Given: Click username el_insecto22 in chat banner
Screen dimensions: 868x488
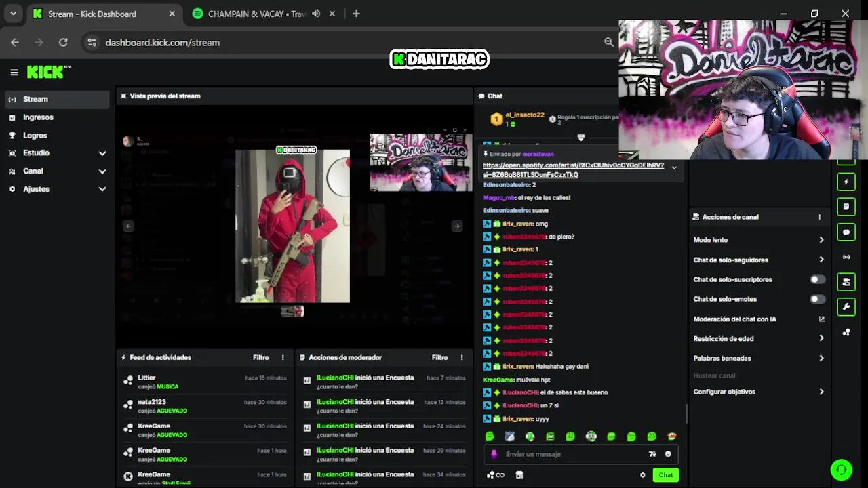Looking at the screenshot, I should tap(525, 115).
